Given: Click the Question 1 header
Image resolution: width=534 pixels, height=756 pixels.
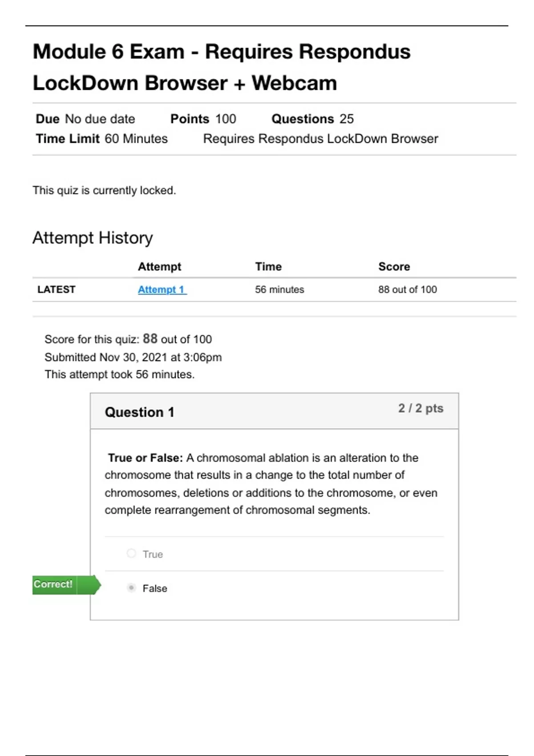Looking at the screenshot, I should pos(139,412).
